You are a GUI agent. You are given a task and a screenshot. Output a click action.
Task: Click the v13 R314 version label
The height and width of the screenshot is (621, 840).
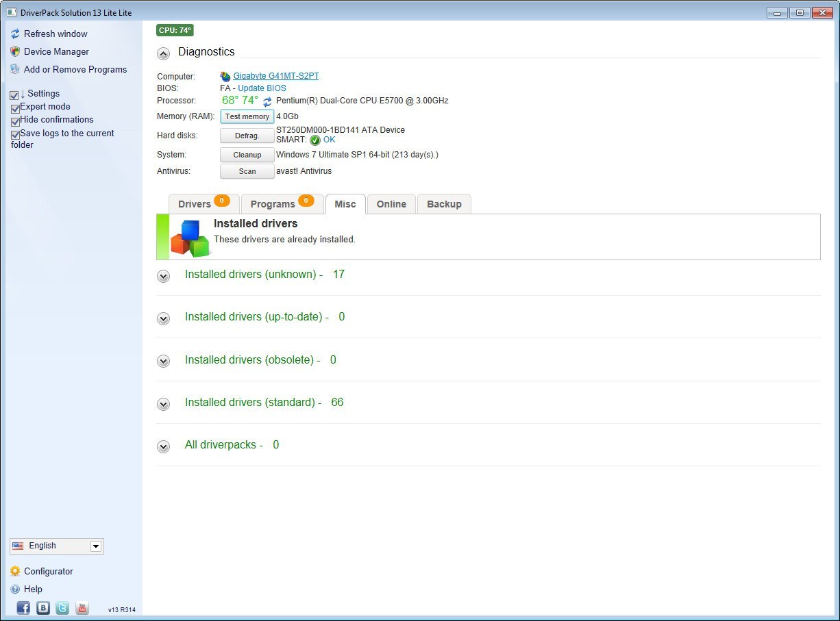coord(122,609)
